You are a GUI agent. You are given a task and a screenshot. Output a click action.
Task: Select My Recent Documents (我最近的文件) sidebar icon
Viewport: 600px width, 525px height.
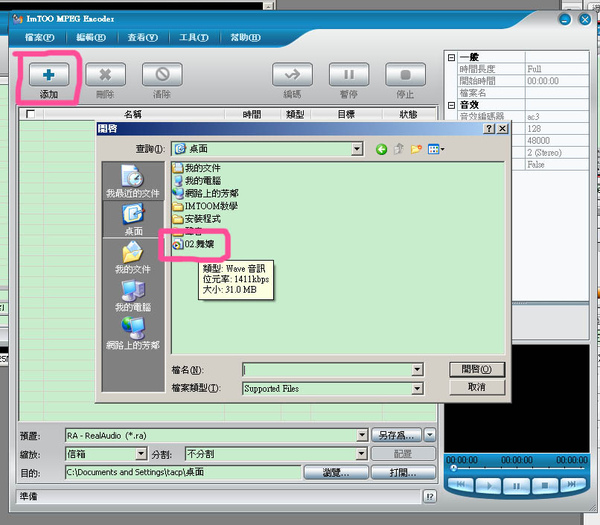[133, 181]
